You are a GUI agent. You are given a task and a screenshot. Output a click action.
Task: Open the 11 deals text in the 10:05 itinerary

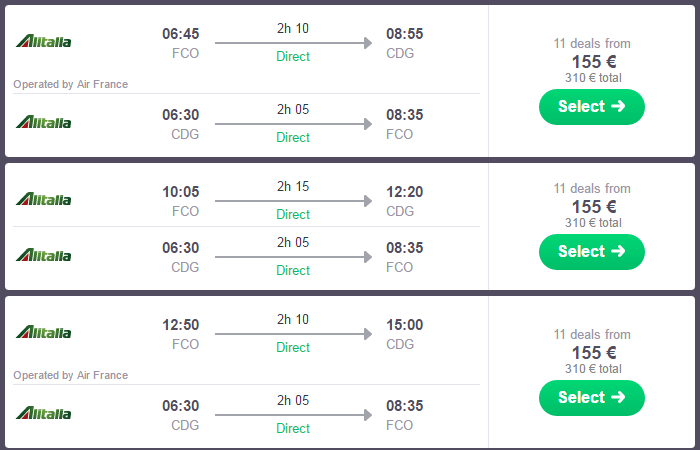592,188
